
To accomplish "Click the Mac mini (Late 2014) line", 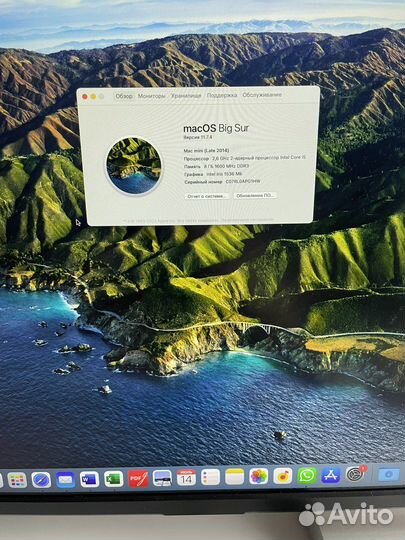I will point(206,150).
